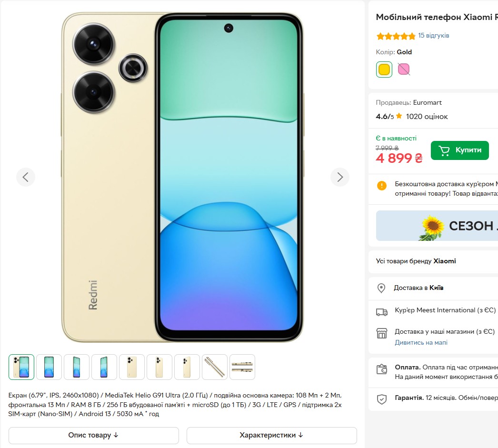The image size is (498, 448).
Task: Expand the Опис товару section
Action: 93,435
